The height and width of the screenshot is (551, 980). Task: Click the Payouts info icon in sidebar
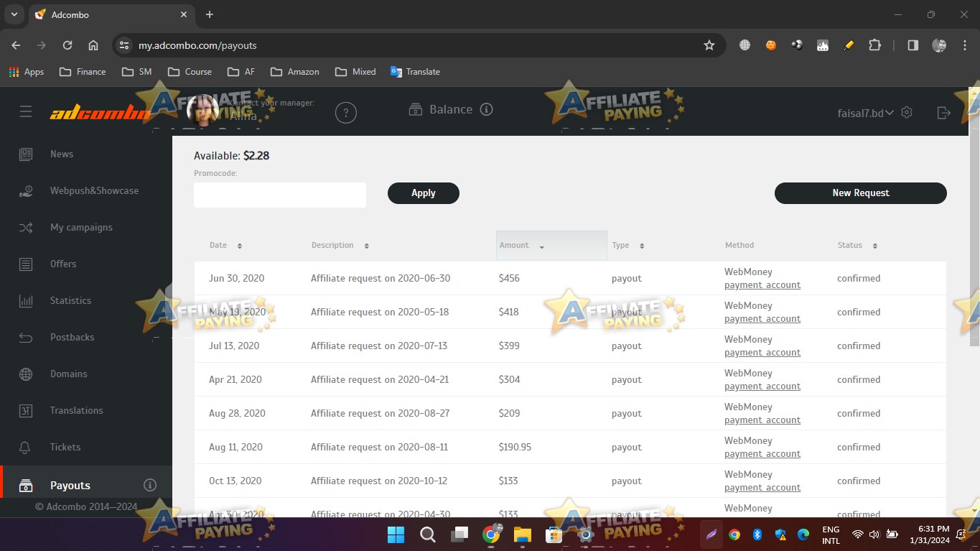pos(150,485)
